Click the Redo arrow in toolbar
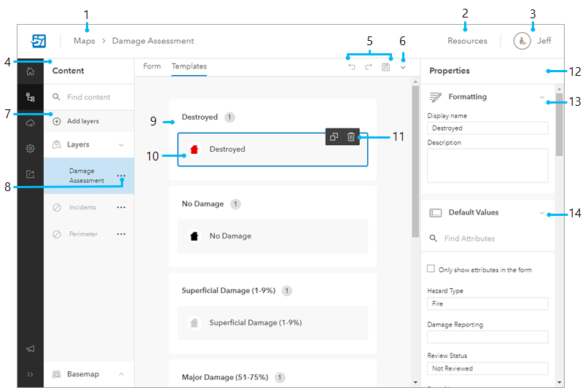This screenshot has width=588, height=388. click(x=369, y=67)
